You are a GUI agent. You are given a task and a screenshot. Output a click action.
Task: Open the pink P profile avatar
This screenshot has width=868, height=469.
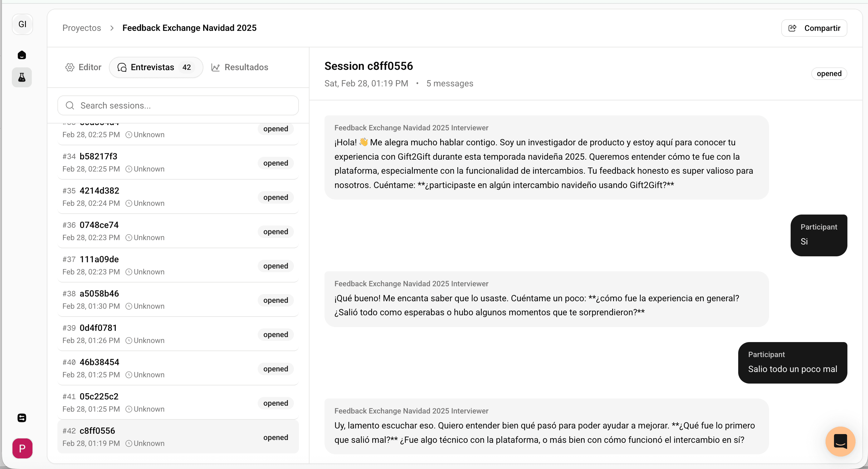pyautogui.click(x=22, y=448)
